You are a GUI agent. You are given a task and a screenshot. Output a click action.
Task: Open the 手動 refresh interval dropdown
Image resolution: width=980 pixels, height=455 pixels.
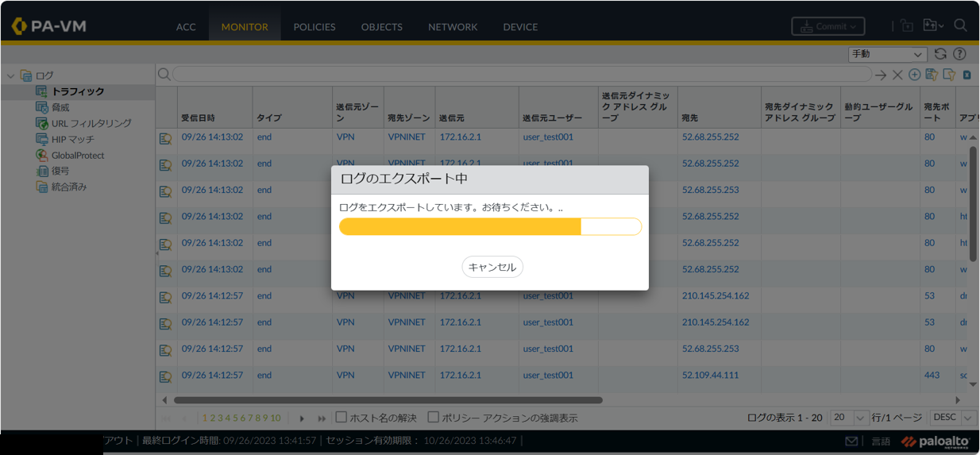[887, 54]
